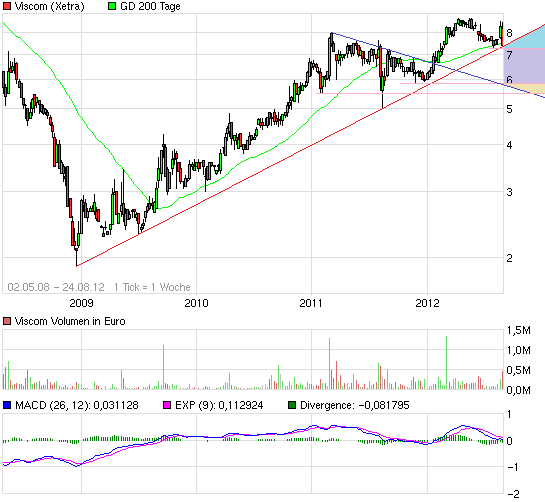Click the red Viscom (Xetra) legend swatch
This screenshot has width=545, height=502.
(x=7, y=6)
